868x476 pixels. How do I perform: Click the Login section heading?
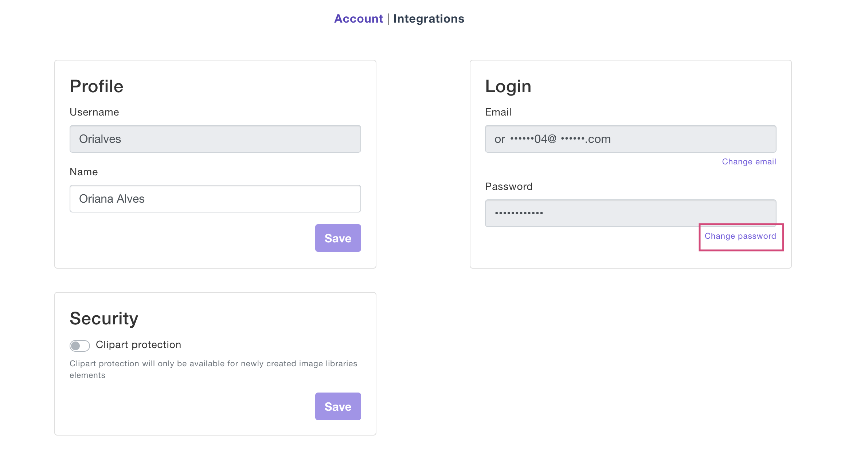pyautogui.click(x=508, y=86)
